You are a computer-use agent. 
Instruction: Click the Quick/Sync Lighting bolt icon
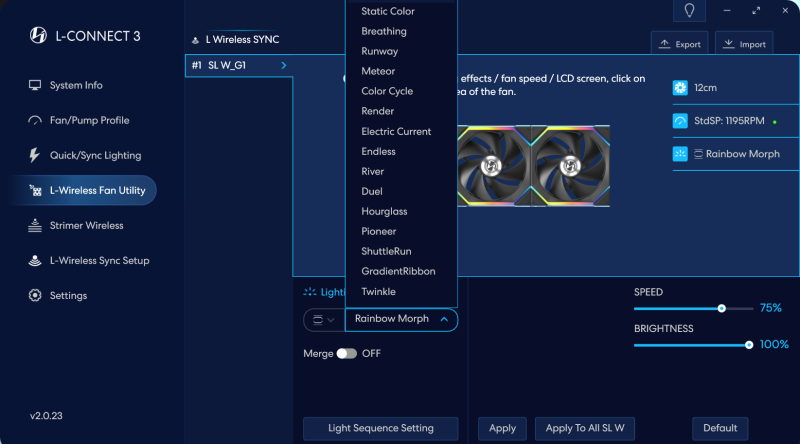coord(34,155)
